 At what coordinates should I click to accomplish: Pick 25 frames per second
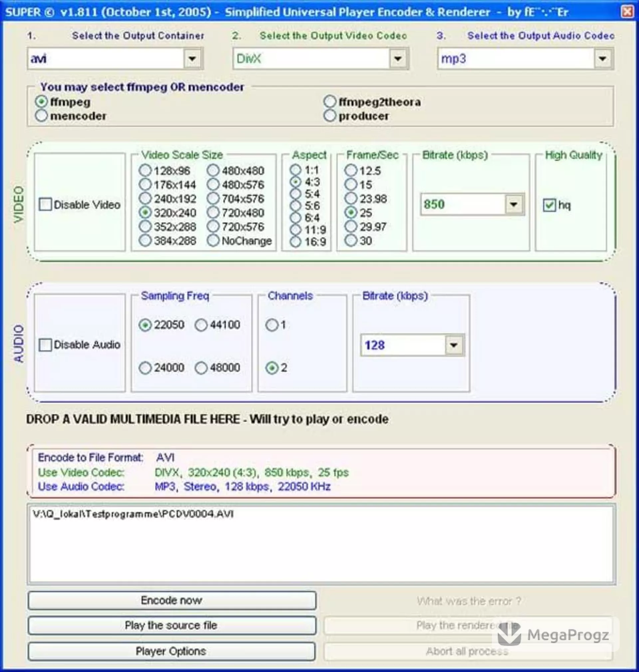[x=351, y=213]
